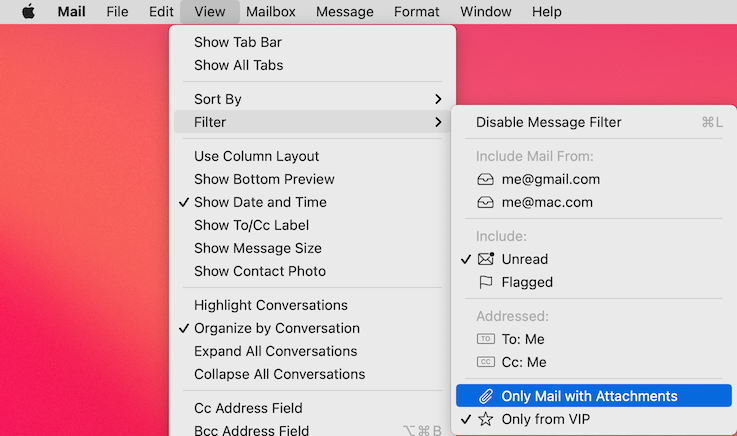Filter mail from me@mac.com
Image resolution: width=737 pixels, height=436 pixels.
(594, 202)
